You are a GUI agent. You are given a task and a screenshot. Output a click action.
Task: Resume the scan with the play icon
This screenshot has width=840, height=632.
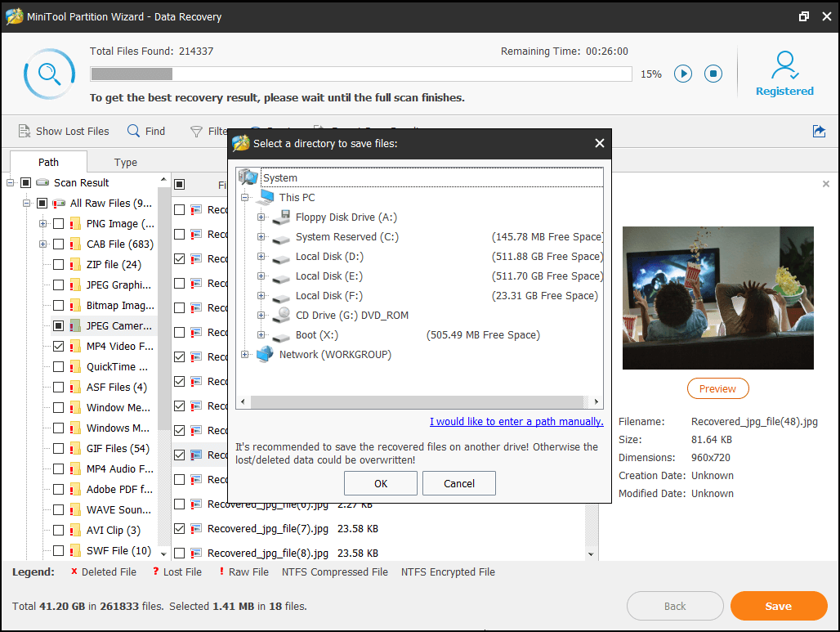pos(682,74)
